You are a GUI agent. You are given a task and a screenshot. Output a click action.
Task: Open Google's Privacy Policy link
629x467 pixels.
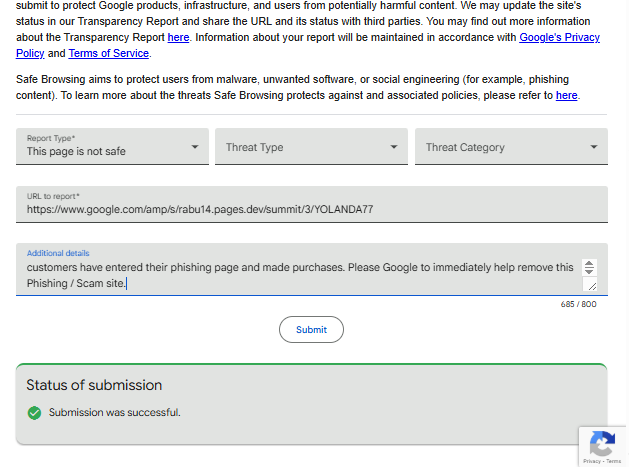click(x=559, y=37)
